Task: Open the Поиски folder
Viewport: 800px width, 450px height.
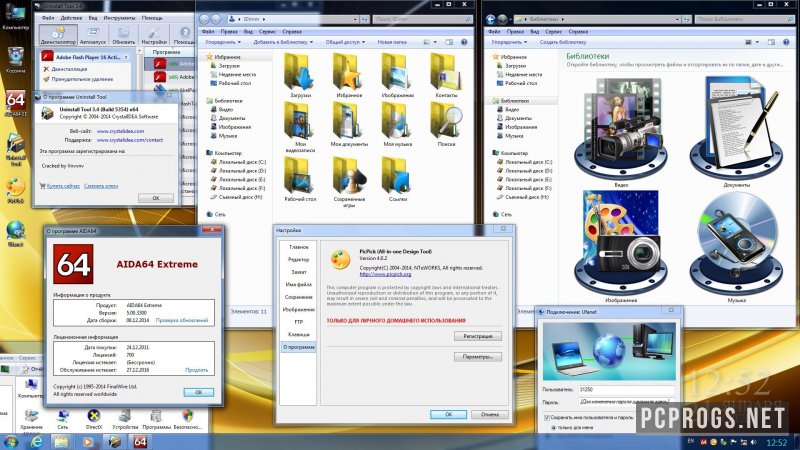Action: point(446,124)
